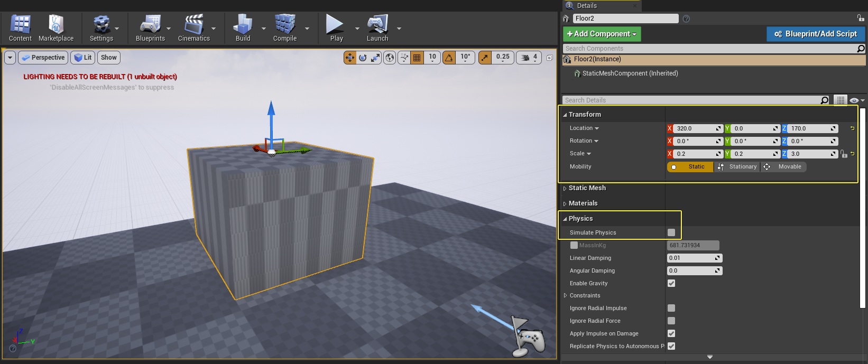Click the Launch project icon

(x=377, y=29)
